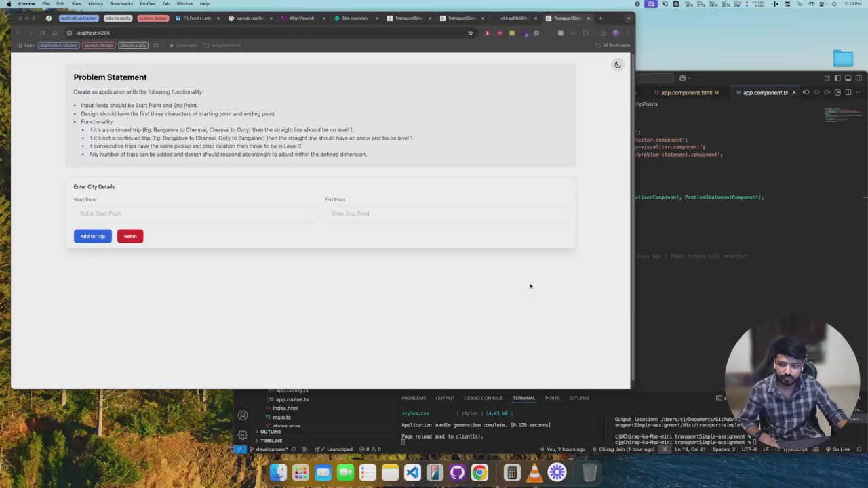Viewport: 868px width, 488px height.
Task: Switch to the Site overview tab
Action: (355, 18)
